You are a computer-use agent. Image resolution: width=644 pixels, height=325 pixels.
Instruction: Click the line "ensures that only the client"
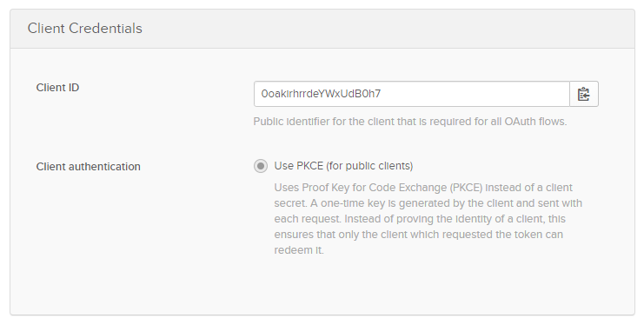tap(419, 235)
